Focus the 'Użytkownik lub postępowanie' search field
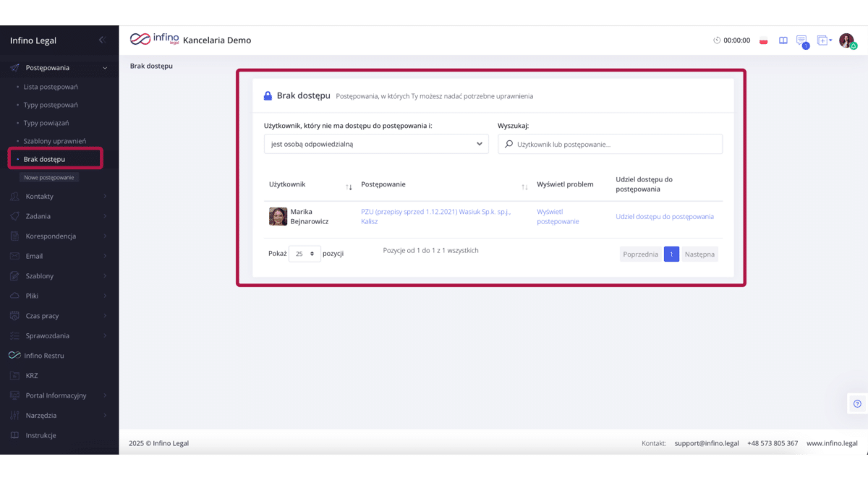868x480 pixels. click(x=610, y=144)
